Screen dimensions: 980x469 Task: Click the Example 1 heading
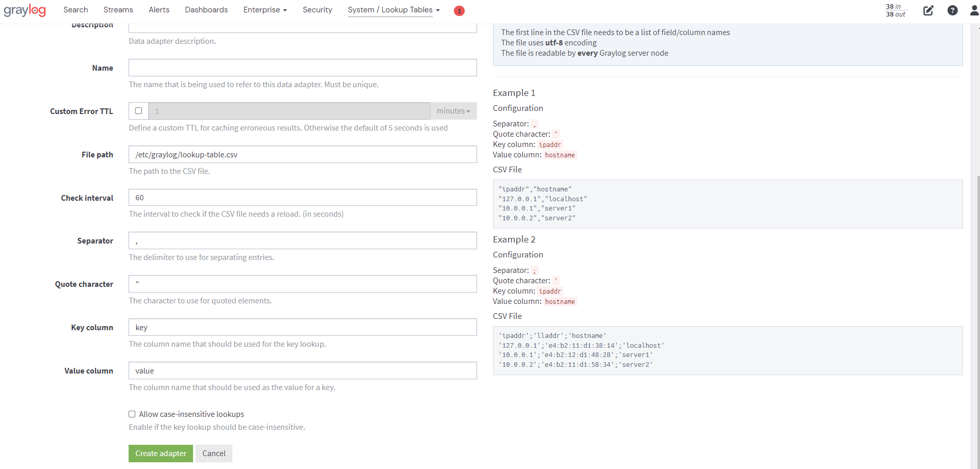[x=514, y=93]
